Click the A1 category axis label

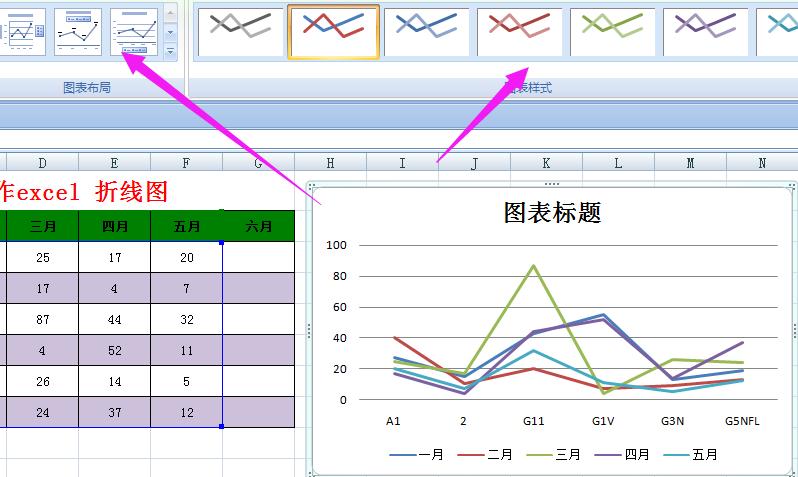click(x=393, y=421)
